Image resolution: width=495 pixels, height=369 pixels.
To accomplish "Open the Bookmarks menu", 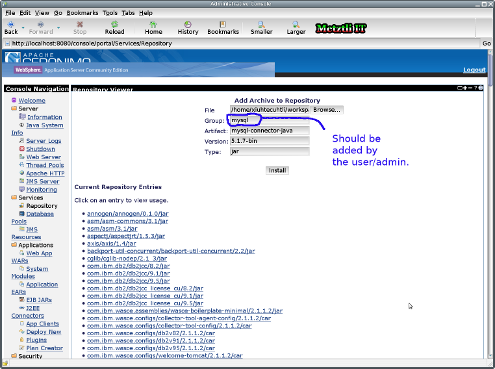I will click(82, 13).
